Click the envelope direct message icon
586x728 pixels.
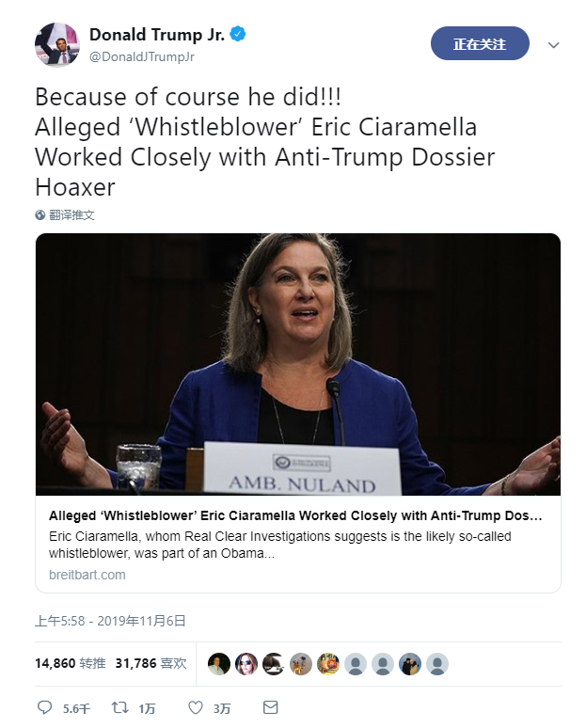(270, 707)
